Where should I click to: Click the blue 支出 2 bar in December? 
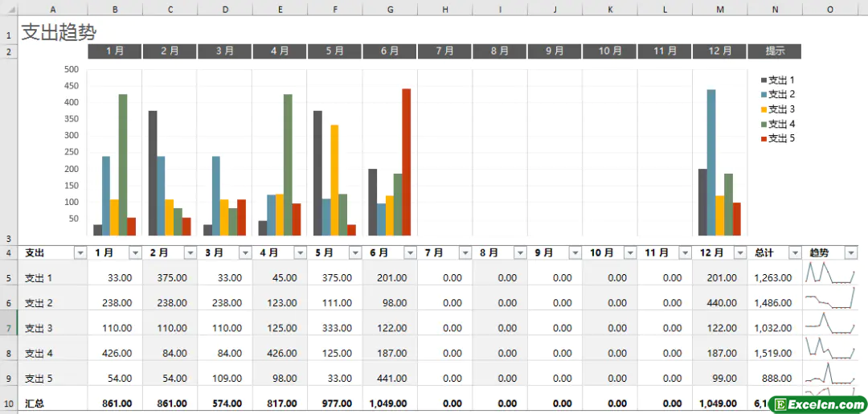711,162
